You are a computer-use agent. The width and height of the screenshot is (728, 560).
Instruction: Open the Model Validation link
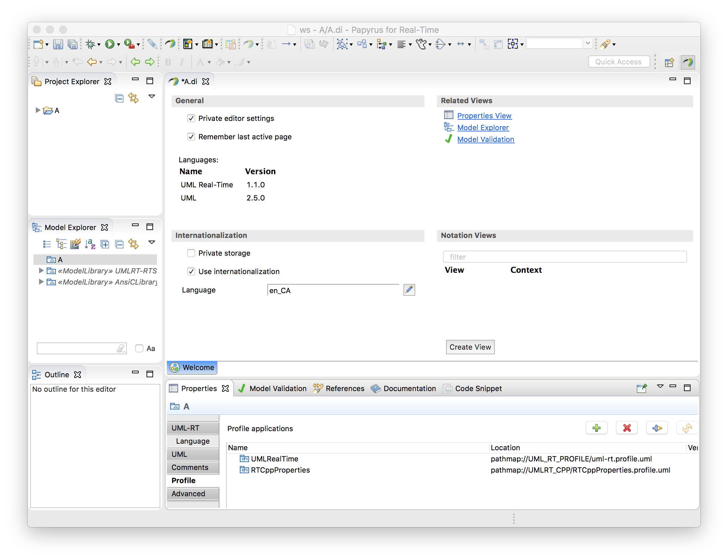click(x=486, y=139)
